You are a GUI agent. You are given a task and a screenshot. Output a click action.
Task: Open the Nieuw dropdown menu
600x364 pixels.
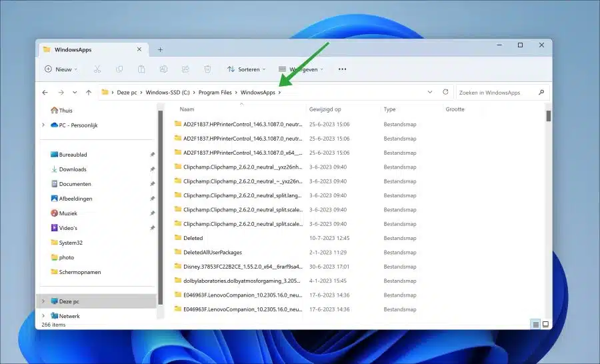(61, 69)
